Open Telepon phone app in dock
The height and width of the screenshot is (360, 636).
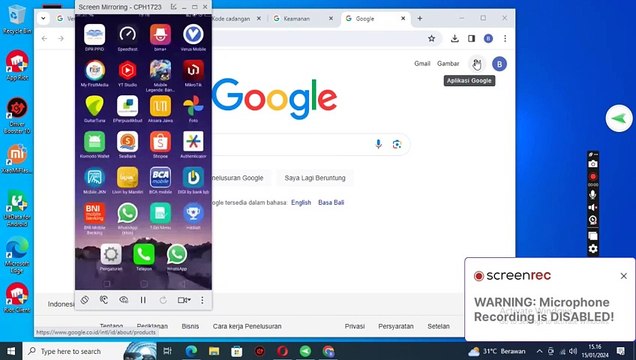point(144,254)
